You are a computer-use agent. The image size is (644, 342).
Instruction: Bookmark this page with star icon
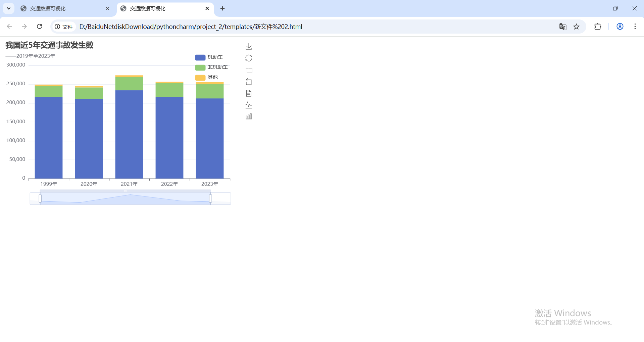point(577,27)
